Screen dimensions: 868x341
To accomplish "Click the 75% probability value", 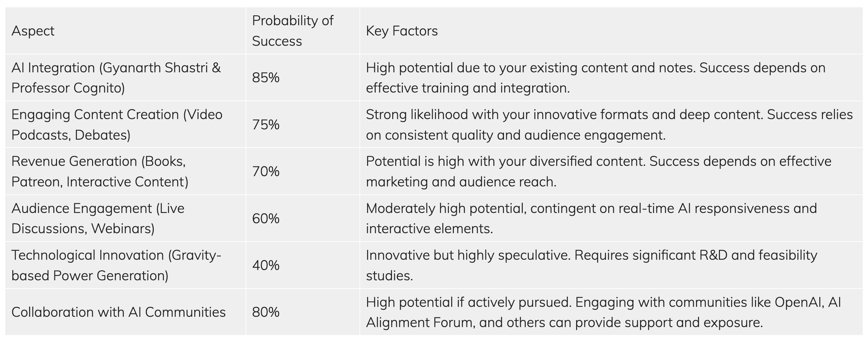I will pos(265,124).
